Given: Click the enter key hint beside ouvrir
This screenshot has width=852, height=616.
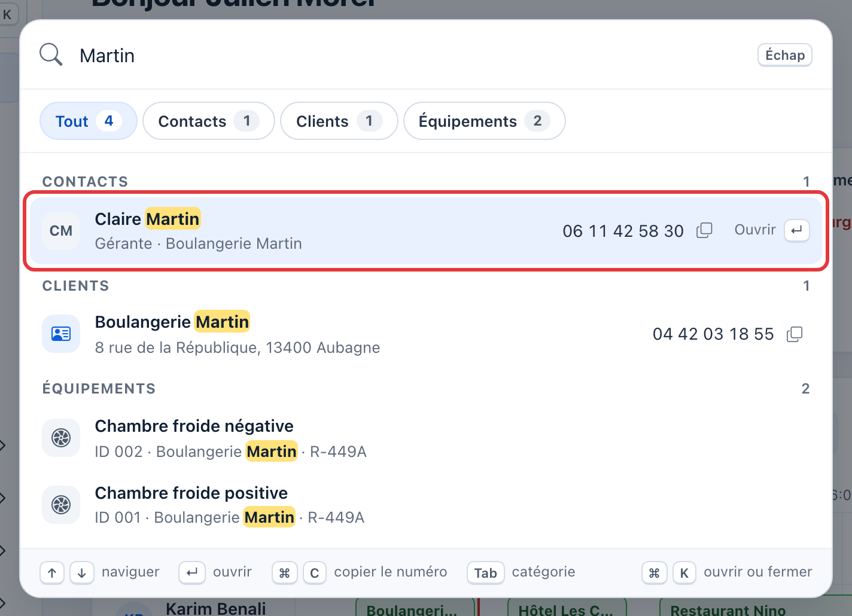Looking at the screenshot, I should pyautogui.click(x=192, y=573).
